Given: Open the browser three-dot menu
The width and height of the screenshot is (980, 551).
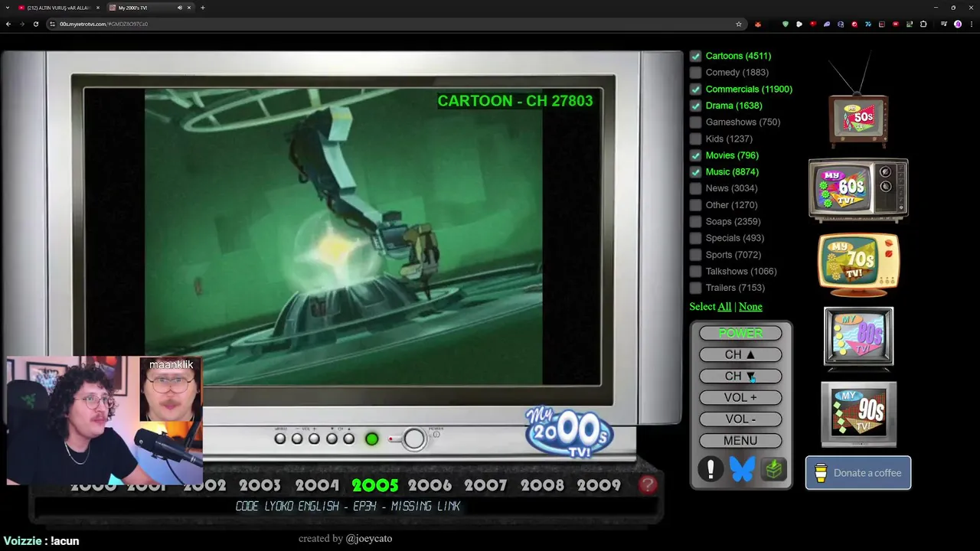Looking at the screenshot, I should 970,24.
